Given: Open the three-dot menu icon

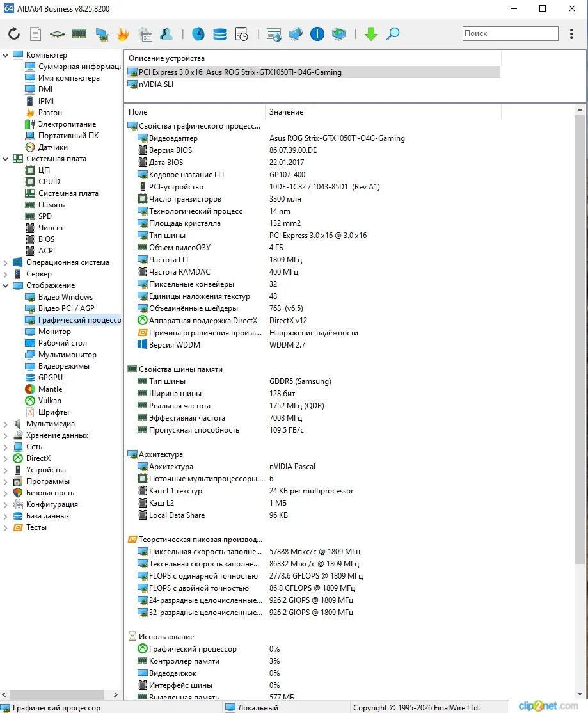Looking at the screenshot, I should [x=571, y=34].
